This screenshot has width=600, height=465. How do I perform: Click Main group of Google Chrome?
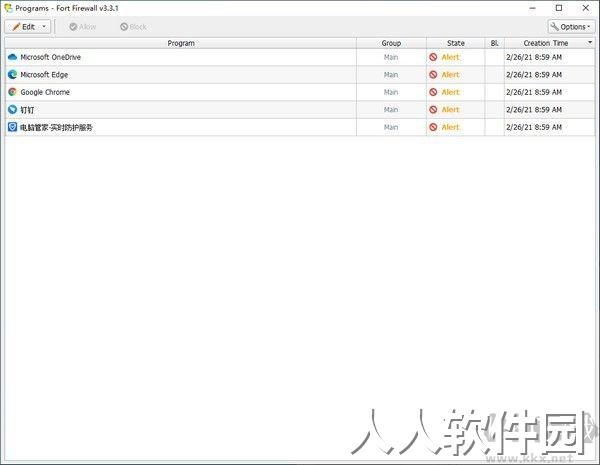click(x=391, y=92)
